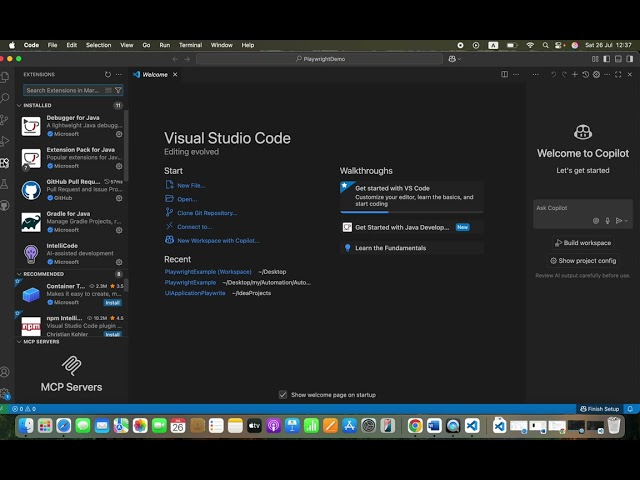Open recent PlaywrightExample (Workspace)
640x480 pixels.
tap(208, 272)
